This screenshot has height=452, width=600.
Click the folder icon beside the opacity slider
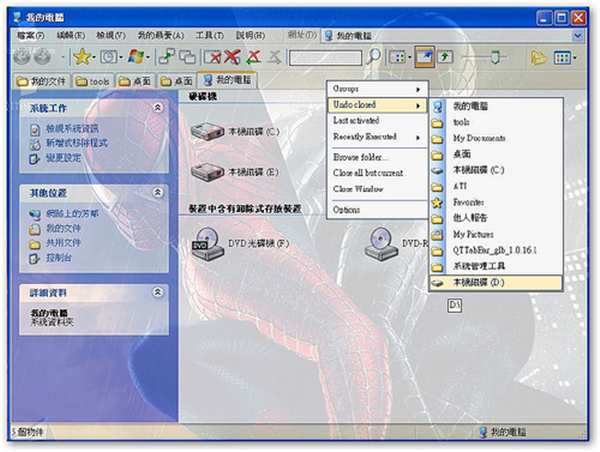click(x=539, y=57)
